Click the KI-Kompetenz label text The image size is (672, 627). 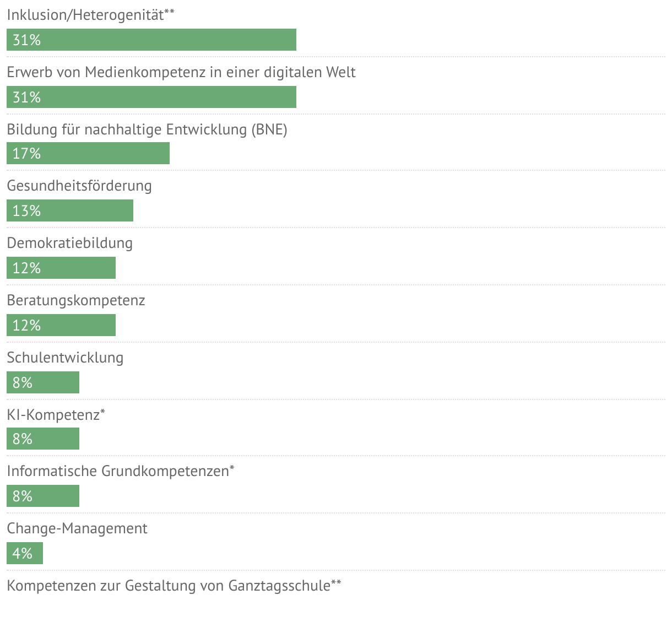[x=53, y=415]
